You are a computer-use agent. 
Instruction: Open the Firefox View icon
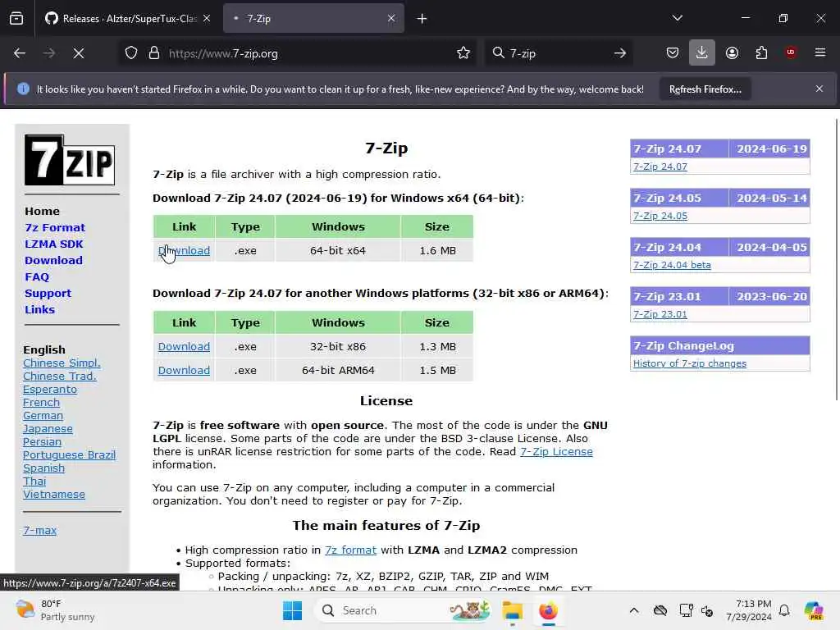coord(16,19)
